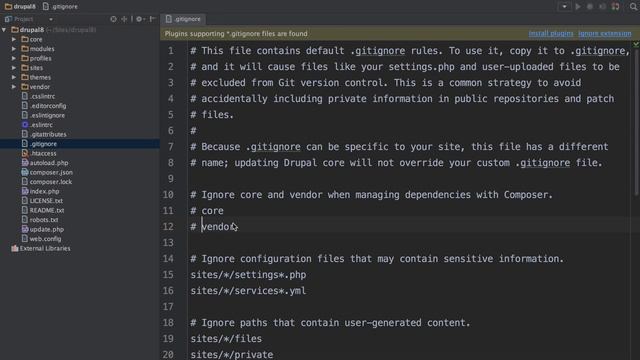Click the .htaccess file icon
The height and width of the screenshot is (360, 640).
[25, 153]
